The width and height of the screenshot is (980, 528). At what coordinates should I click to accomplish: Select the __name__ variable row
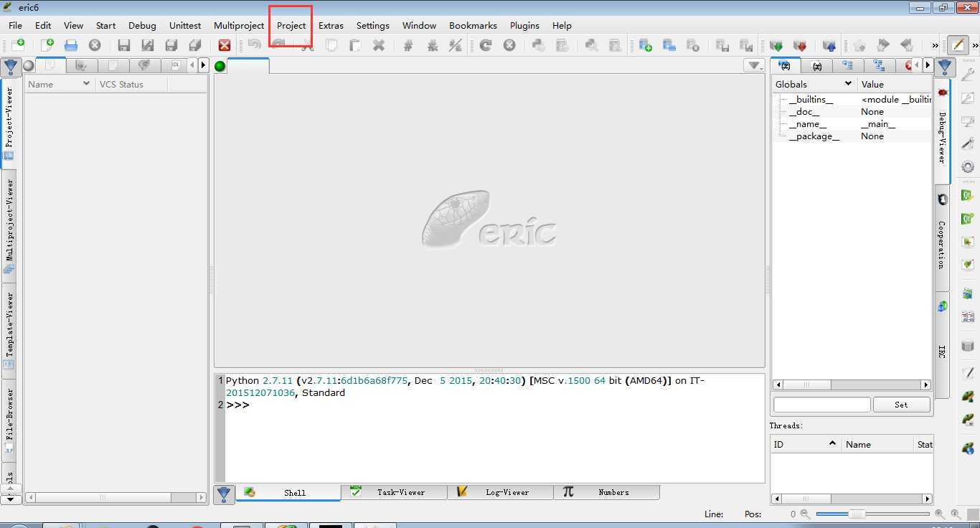click(852, 124)
